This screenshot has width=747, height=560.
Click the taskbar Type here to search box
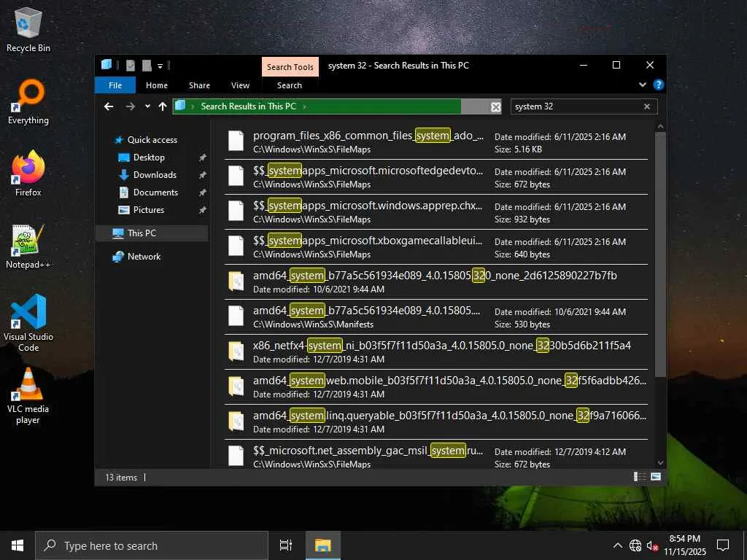[x=152, y=545]
